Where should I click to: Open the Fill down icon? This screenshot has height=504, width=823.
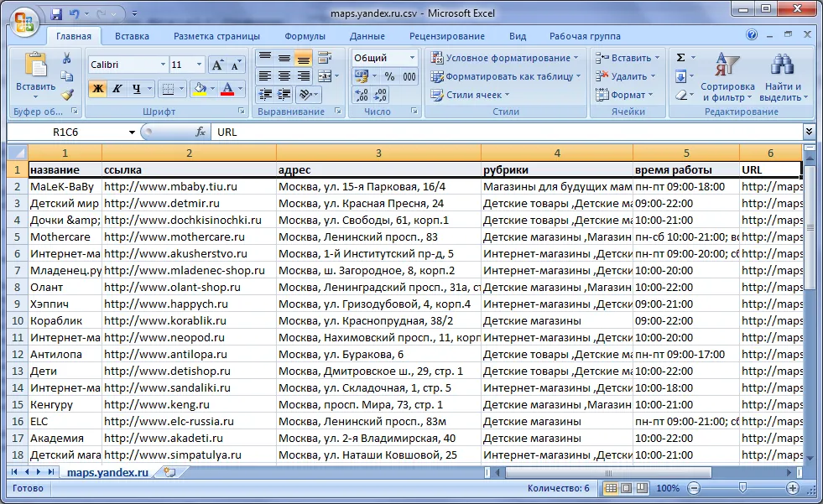pyautogui.click(x=680, y=76)
